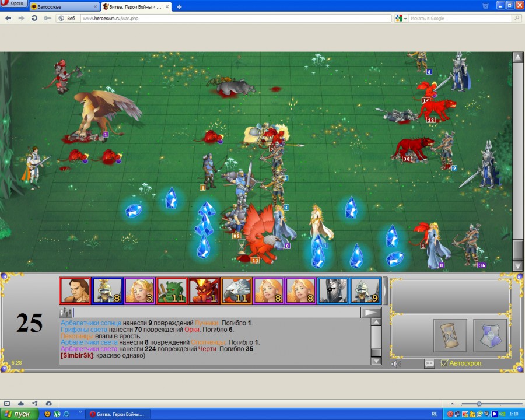Click the Opera Link cloud icon

pyautogui.click(x=21, y=404)
